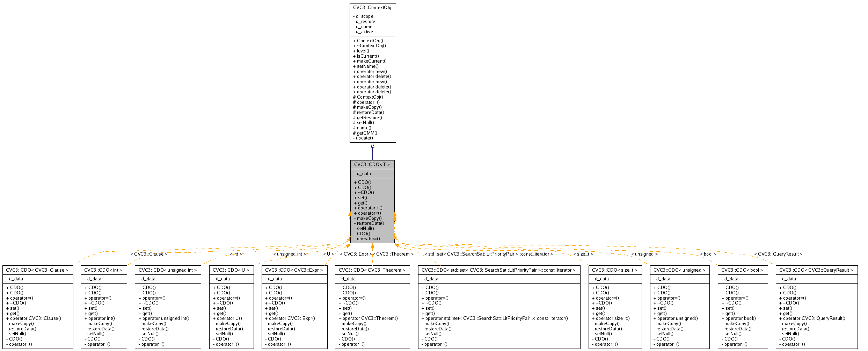Open the CVC3::ContextObj base class node
868x351 pixels.
pyautogui.click(x=372, y=8)
